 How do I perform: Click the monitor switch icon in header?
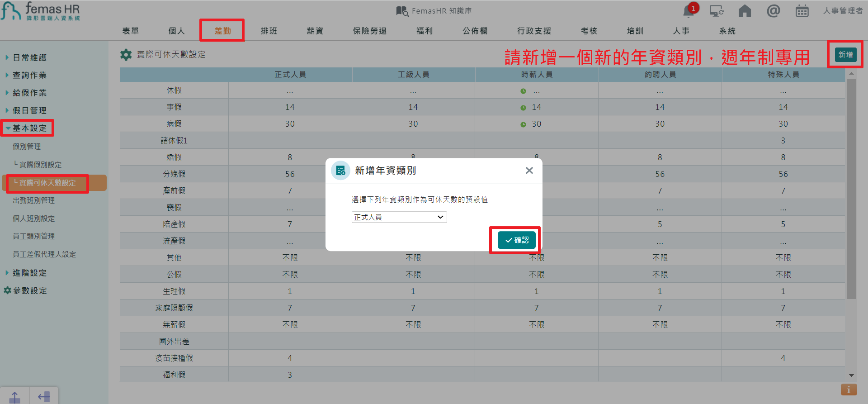[x=717, y=11]
